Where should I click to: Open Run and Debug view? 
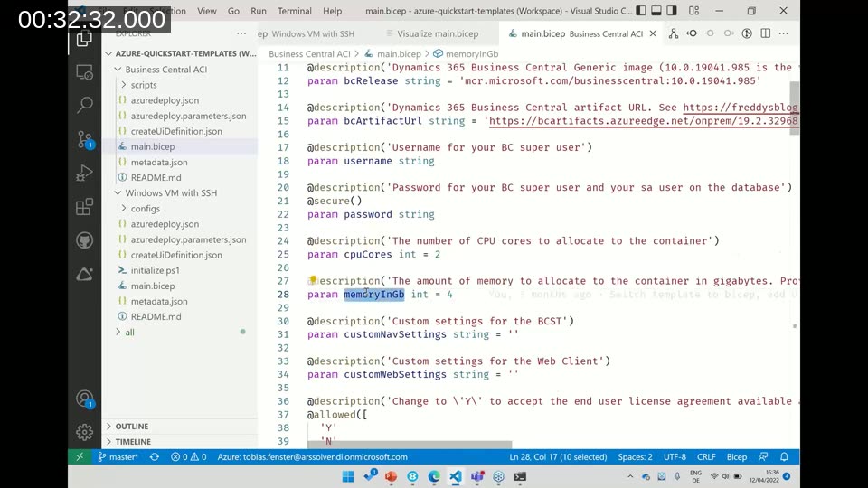click(x=84, y=173)
